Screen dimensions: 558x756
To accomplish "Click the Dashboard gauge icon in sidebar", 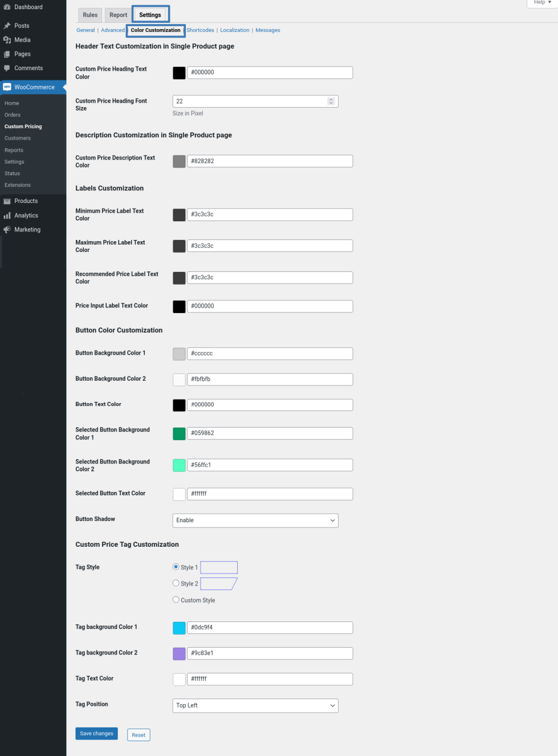I will (7, 7).
